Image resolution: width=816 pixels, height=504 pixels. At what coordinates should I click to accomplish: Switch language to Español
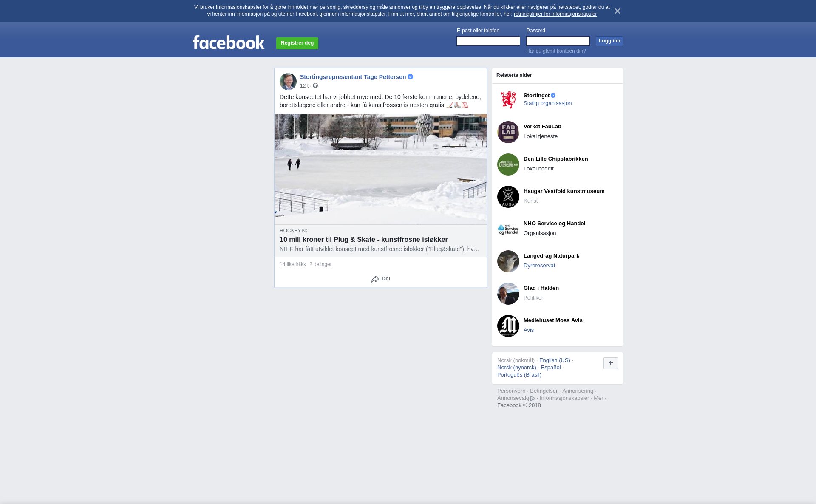551,368
